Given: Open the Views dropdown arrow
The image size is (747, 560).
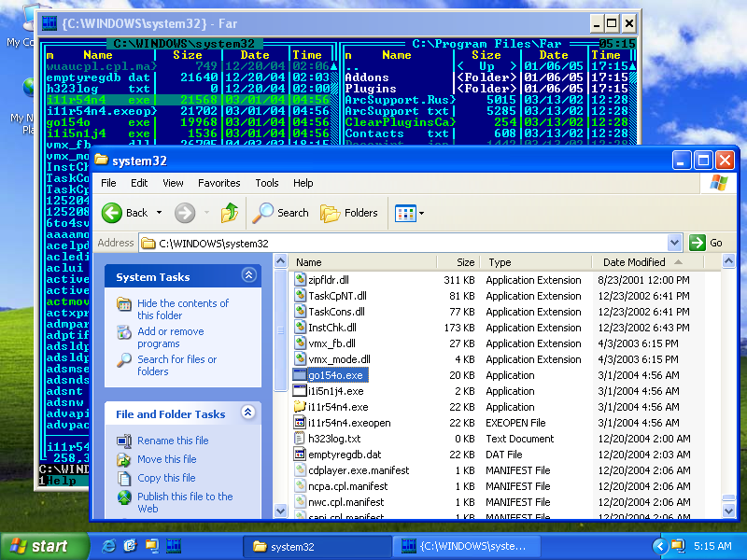Looking at the screenshot, I should [x=422, y=214].
